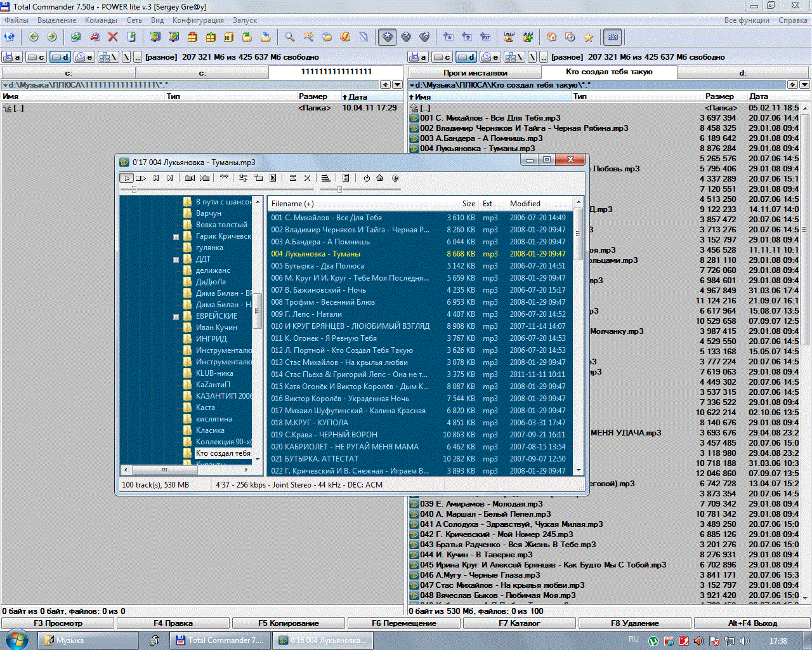Select network drive in left drive bar
Image resolution: width=812 pixels, height=650 pixels.
click(108, 57)
